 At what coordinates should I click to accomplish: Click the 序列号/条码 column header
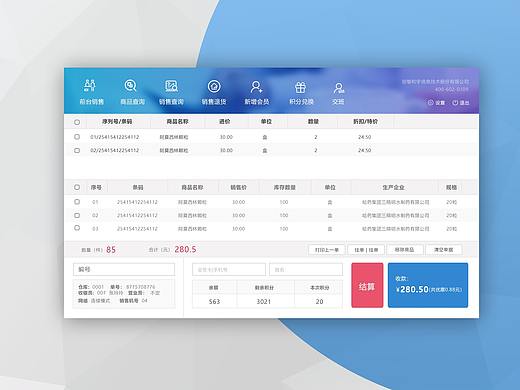pos(117,122)
